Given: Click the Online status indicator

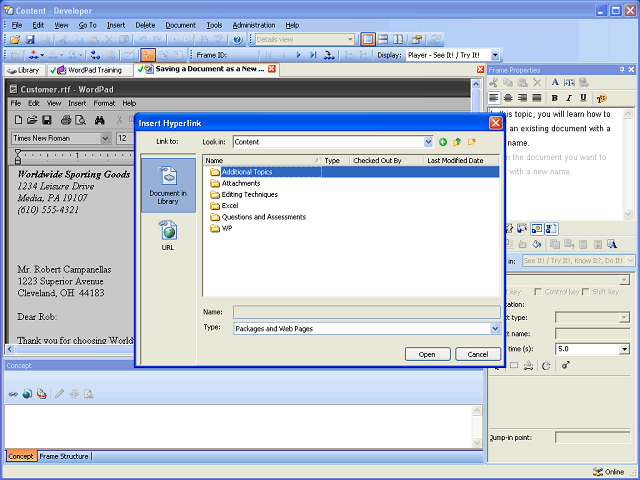Looking at the screenshot, I should pos(609,472).
